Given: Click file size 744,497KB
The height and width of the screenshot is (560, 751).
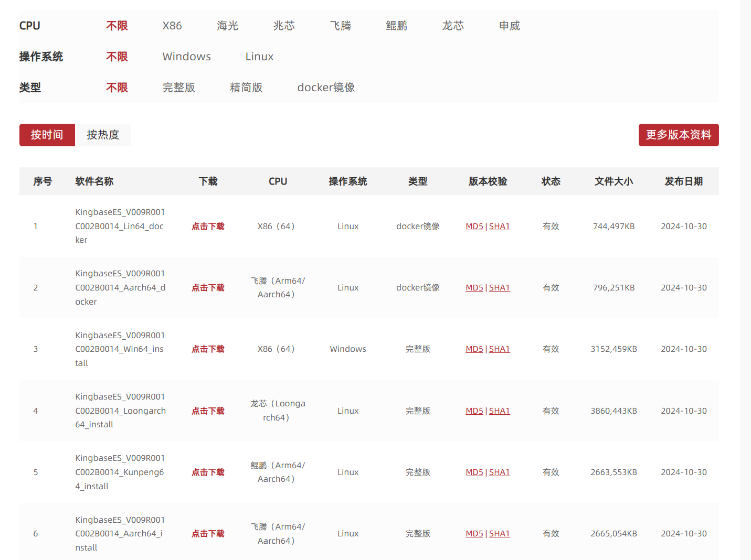Looking at the screenshot, I should click(x=614, y=227).
